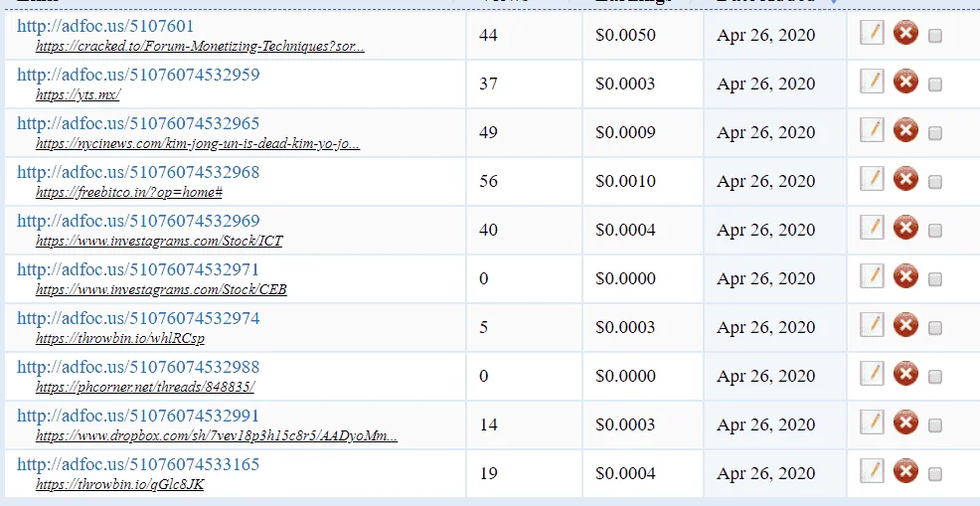Click the $0.0009 earnings value

tap(625, 132)
